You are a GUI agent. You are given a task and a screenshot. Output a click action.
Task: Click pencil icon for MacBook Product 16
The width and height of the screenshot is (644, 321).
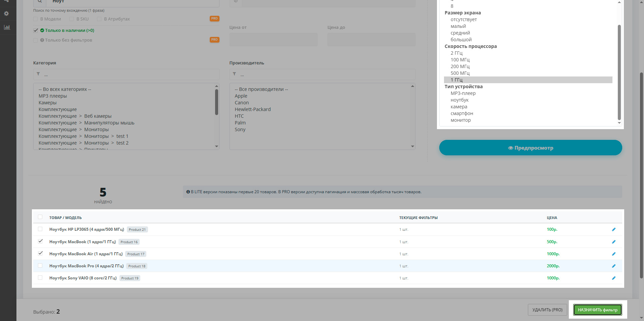pos(613,242)
